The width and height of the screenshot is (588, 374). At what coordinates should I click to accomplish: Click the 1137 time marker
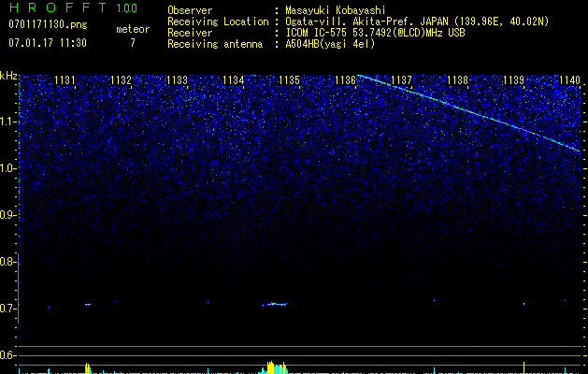click(x=402, y=80)
